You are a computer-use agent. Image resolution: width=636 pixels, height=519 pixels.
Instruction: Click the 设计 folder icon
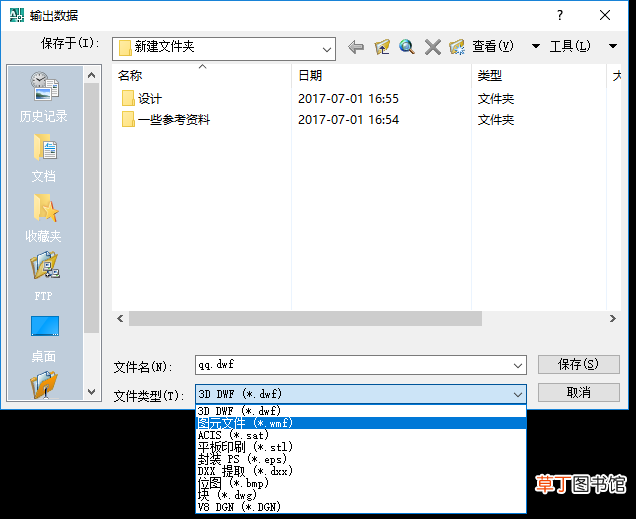tap(128, 98)
